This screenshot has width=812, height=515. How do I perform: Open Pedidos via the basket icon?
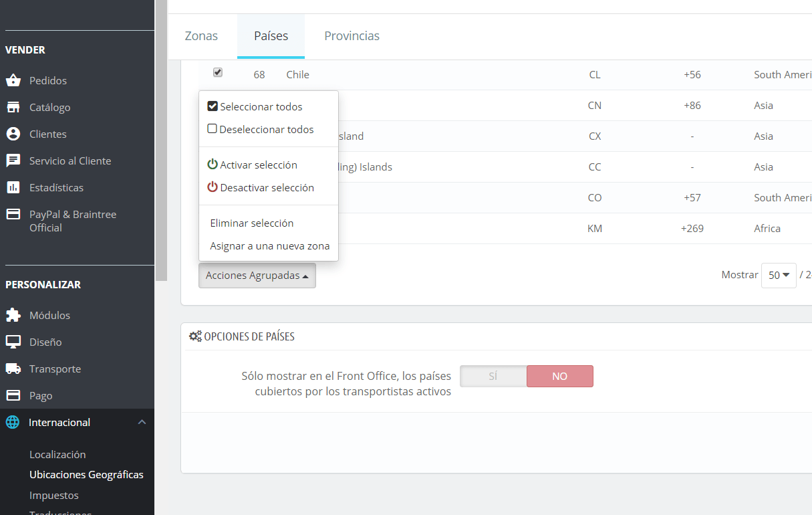tap(13, 80)
